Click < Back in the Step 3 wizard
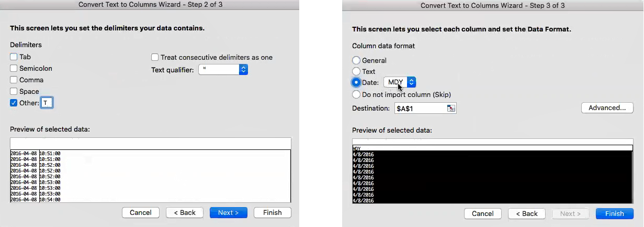Viewport: 644px width, 227px height. click(526, 213)
